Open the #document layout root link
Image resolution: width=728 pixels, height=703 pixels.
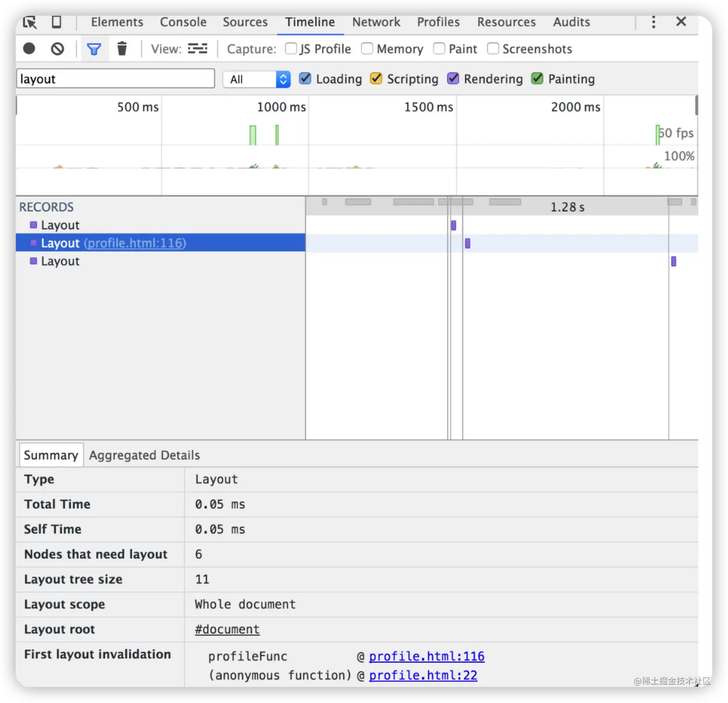point(227,629)
